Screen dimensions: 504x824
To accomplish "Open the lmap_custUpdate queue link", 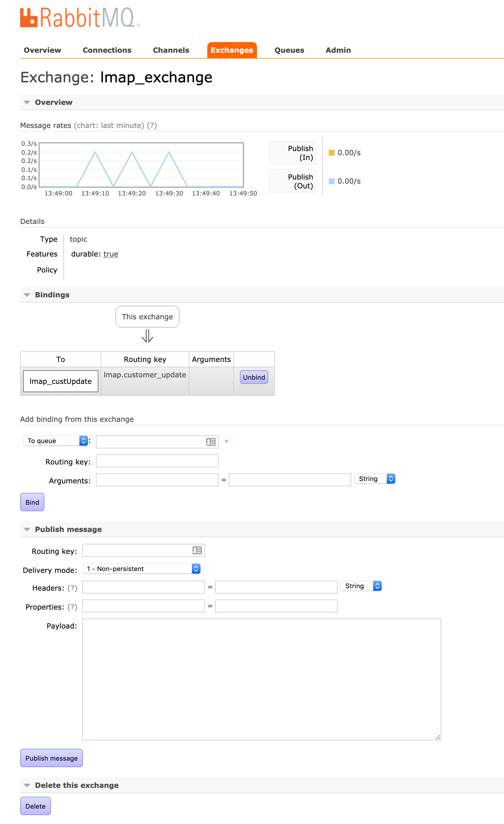I will (x=60, y=381).
